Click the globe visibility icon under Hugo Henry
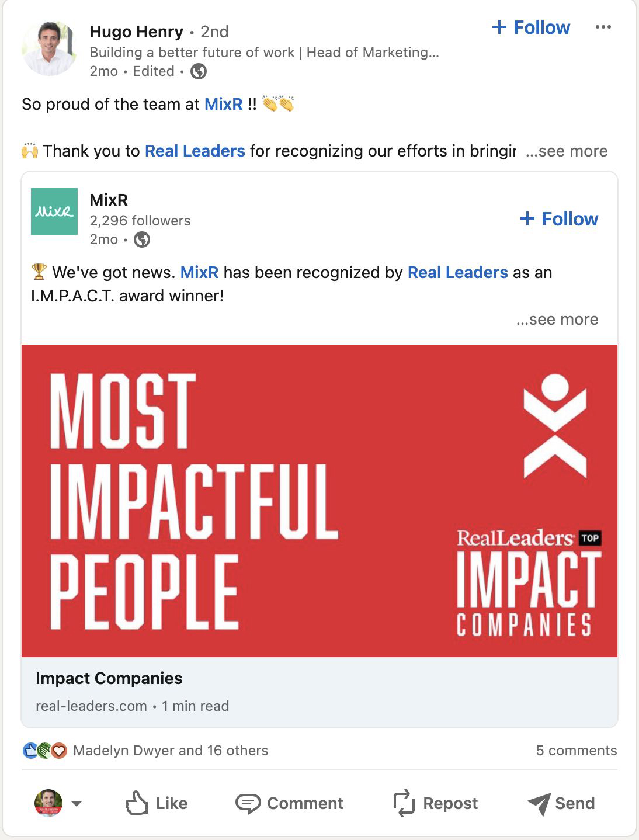 click(x=199, y=71)
